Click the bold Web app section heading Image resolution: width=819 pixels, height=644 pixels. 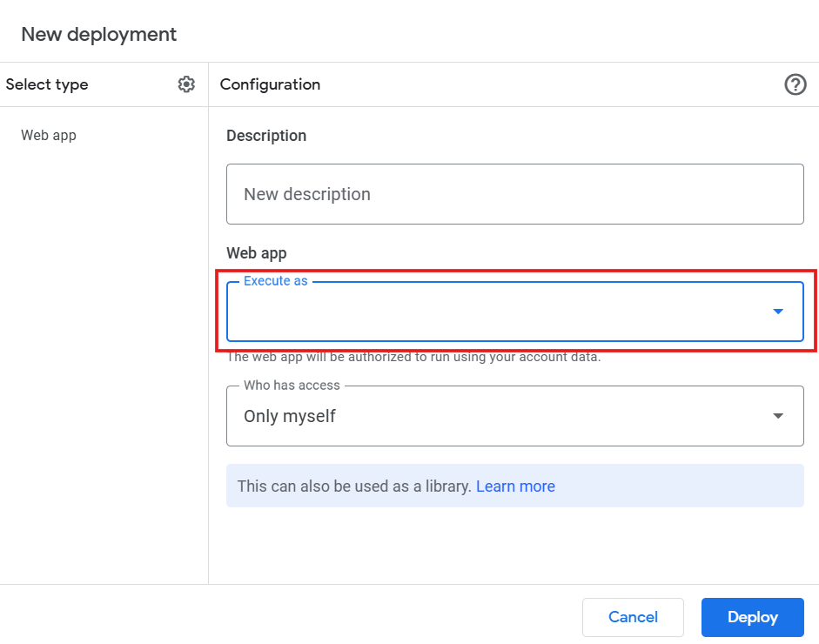256,253
